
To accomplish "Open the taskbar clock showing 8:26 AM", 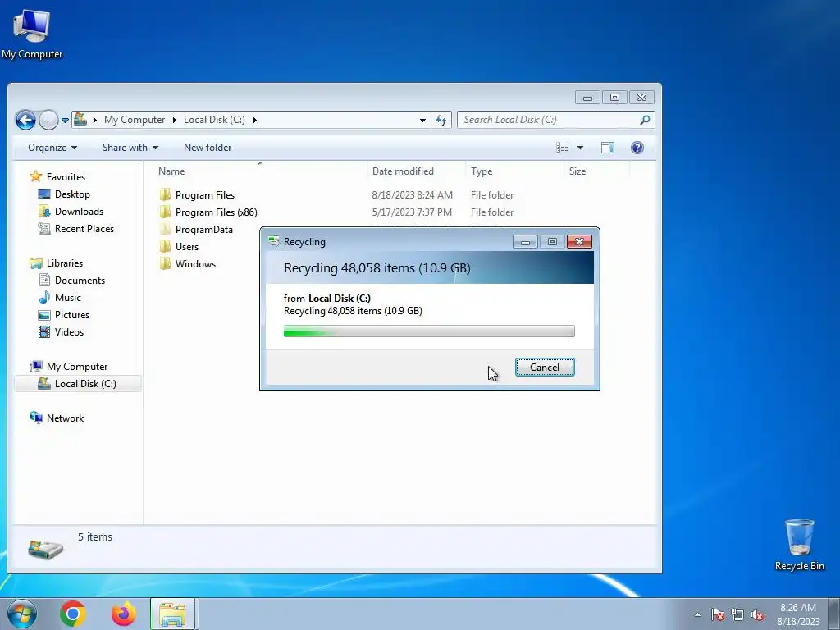I will pos(798,614).
